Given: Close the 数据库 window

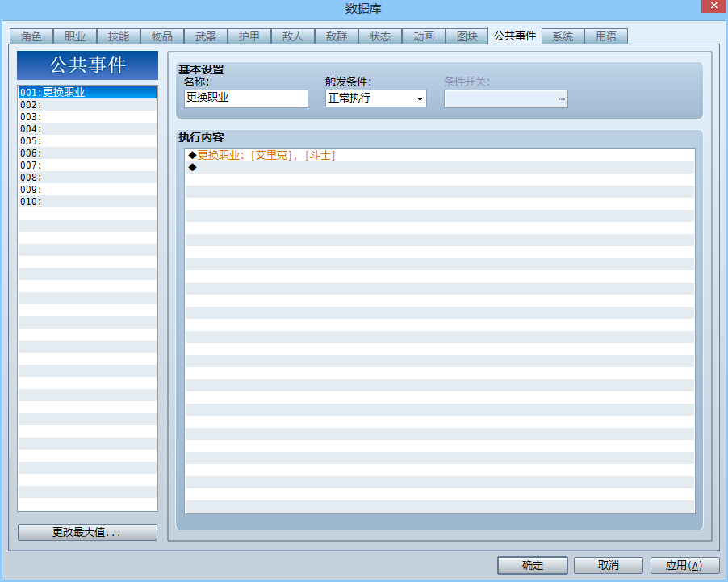Looking at the screenshot, I should (714, 6).
